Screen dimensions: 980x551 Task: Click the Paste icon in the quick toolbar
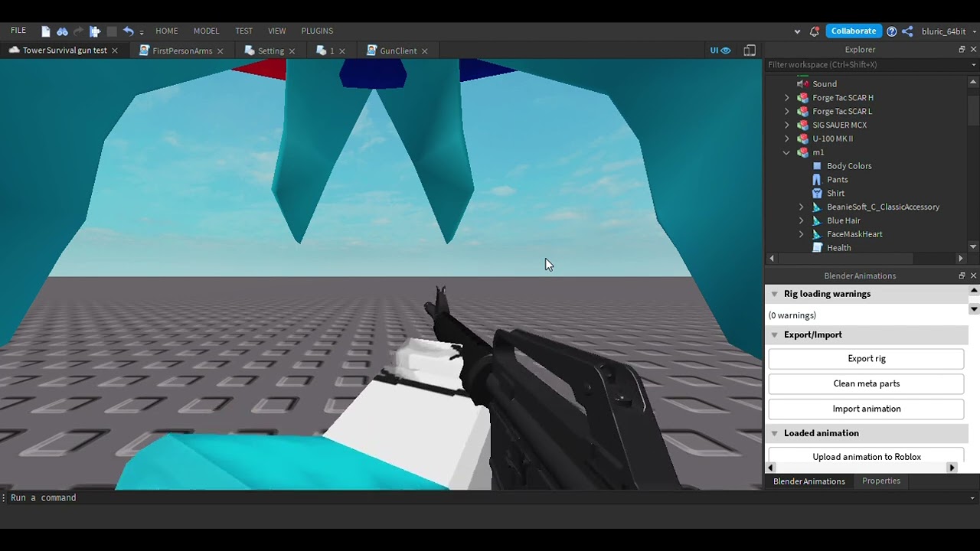pyautogui.click(x=95, y=31)
